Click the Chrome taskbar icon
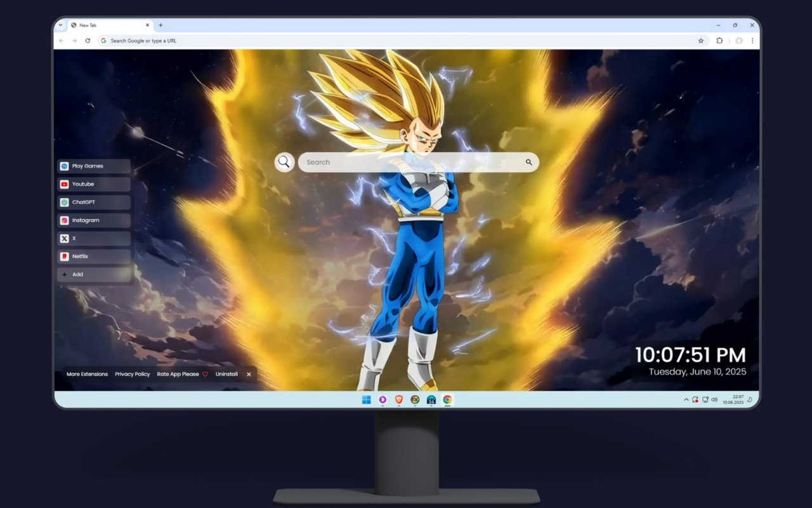Viewport: 812px width, 508px height. click(447, 399)
